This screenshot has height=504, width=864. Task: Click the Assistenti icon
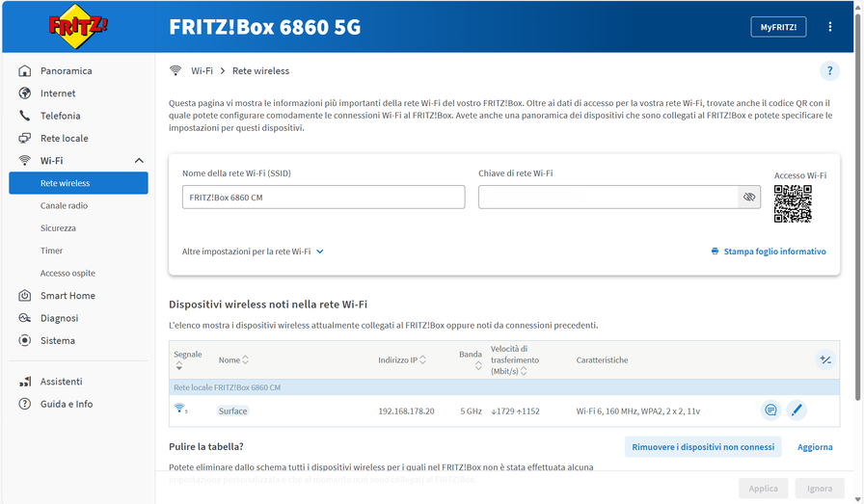[x=25, y=382]
